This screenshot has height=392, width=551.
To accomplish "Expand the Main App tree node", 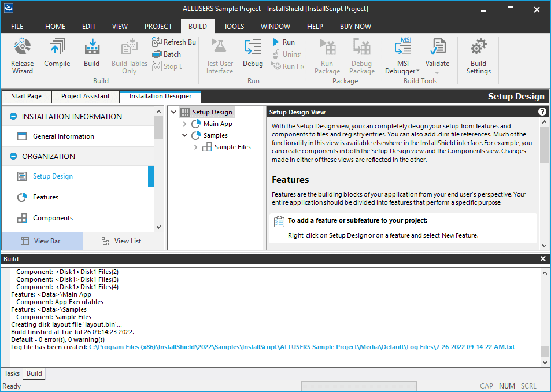I will point(184,124).
